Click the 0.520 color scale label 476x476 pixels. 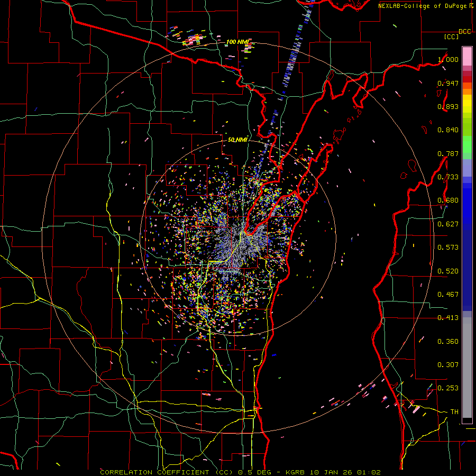[x=448, y=271]
